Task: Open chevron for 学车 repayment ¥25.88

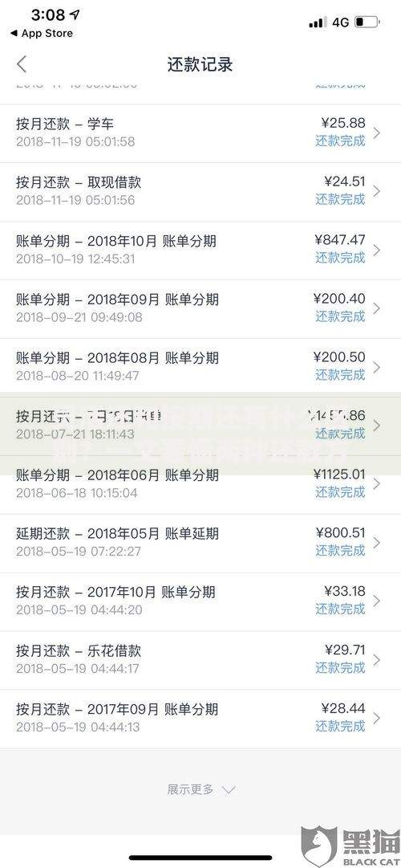Action: click(377, 132)
